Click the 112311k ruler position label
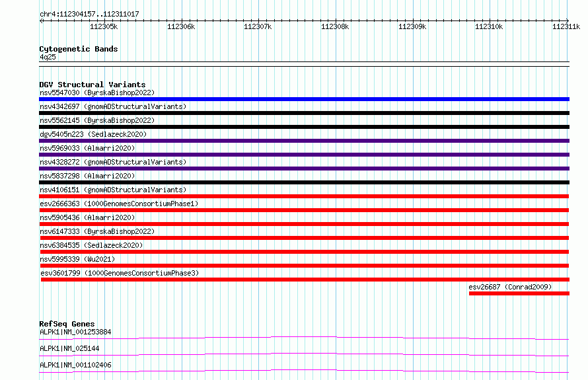 point(566,26)
